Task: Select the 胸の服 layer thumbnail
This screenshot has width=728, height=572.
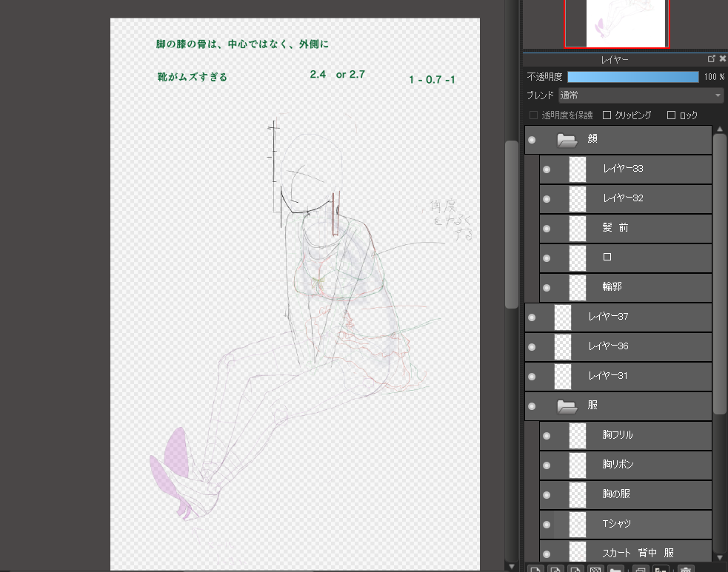Action: 578,495
